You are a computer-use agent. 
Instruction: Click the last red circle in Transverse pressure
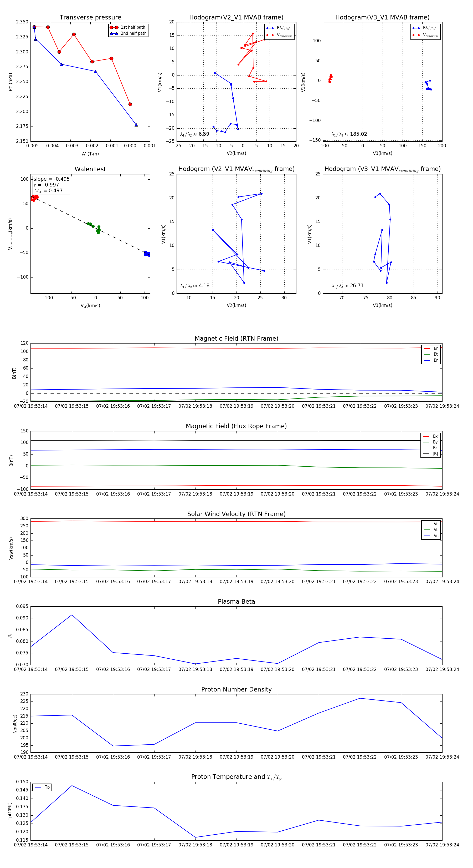[130, 104]
